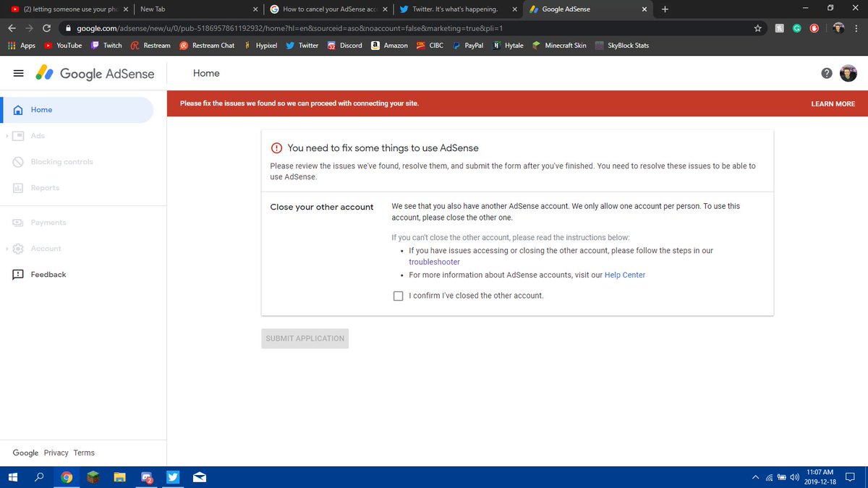Select the Google AdSense browser tab
The image size is (868, 488).
[587, 9]
